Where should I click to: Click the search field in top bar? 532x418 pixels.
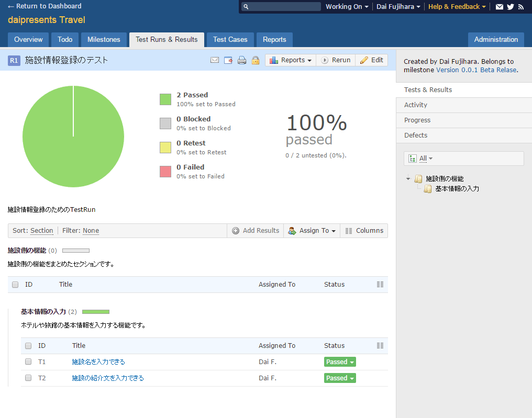(x=285, y=7)
